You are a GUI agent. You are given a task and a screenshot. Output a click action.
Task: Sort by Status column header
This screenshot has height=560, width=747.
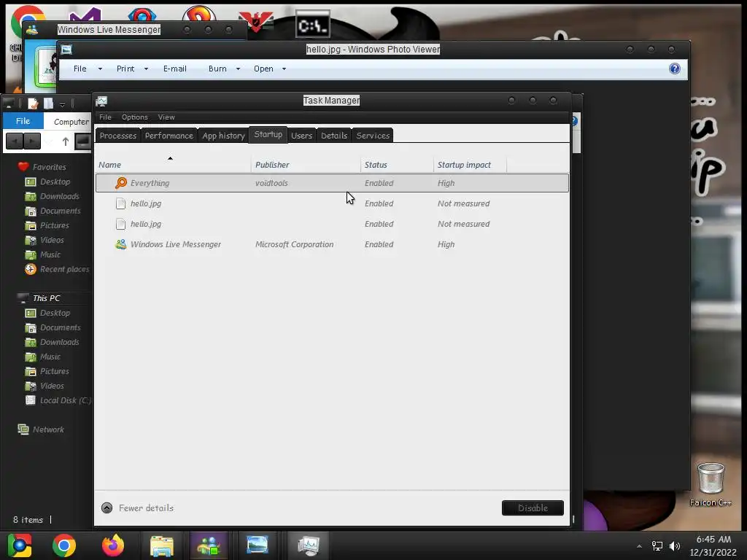tap(397, 165)
